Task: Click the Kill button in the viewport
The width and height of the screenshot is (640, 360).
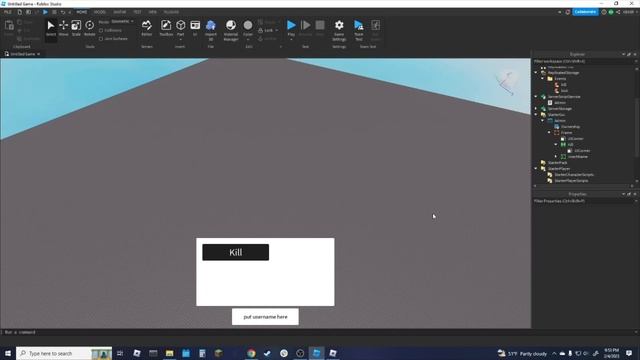Action: 236,252
